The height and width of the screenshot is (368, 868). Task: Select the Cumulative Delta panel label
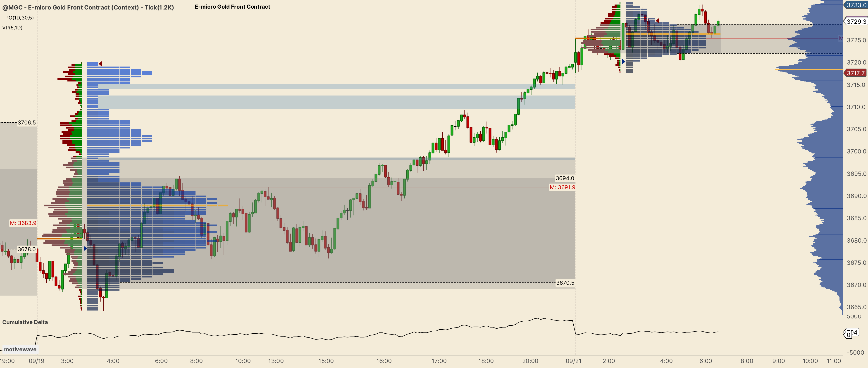point(25,322)
